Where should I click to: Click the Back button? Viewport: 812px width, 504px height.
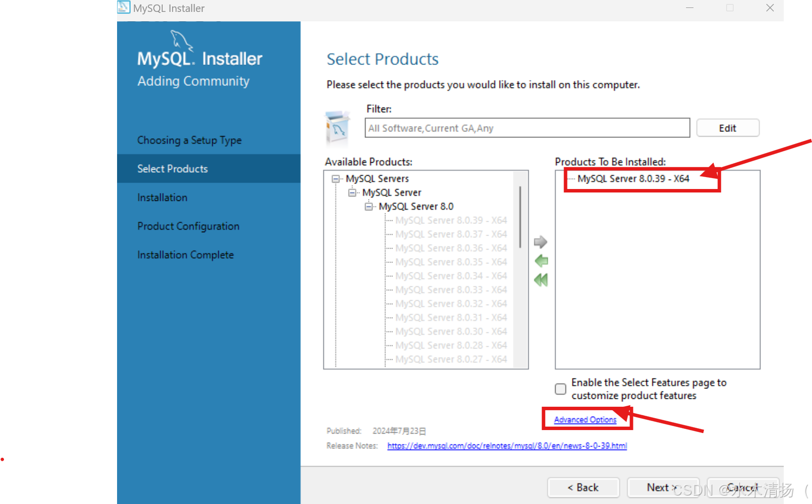pos(583,488)
